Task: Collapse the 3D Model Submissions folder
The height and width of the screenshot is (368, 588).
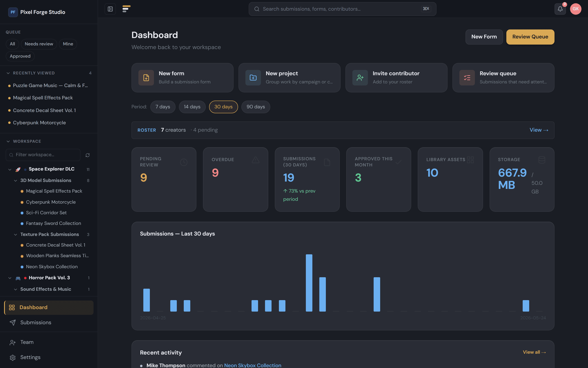Action: coord(16,181)
